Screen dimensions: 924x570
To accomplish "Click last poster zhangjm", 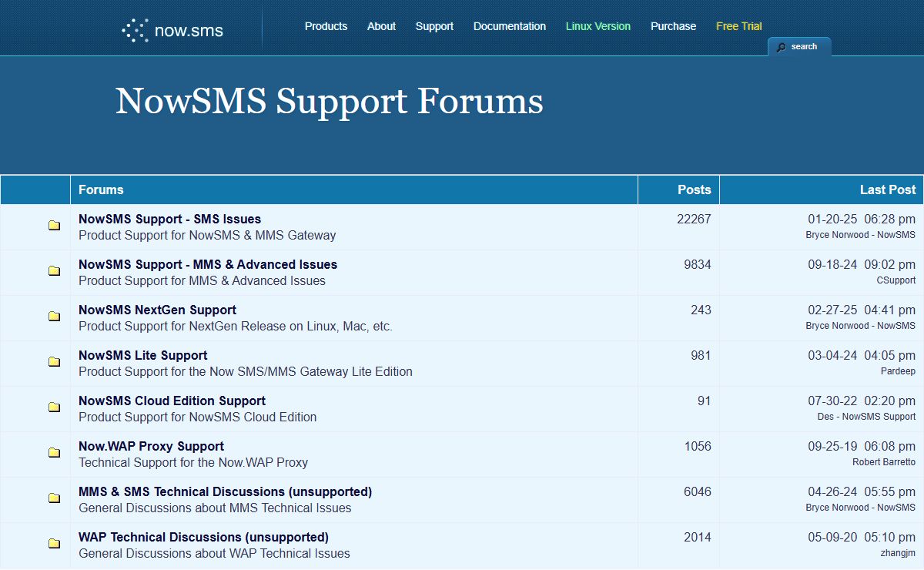I will point(899,553).
